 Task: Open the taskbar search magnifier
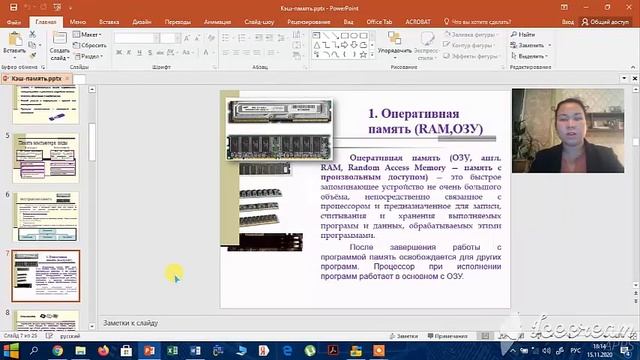pos(34,351)
